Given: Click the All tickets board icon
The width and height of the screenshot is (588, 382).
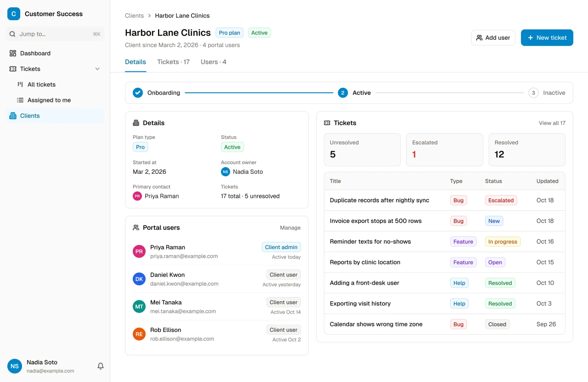Looking at the screenshot, I should (x=20, y=84).
